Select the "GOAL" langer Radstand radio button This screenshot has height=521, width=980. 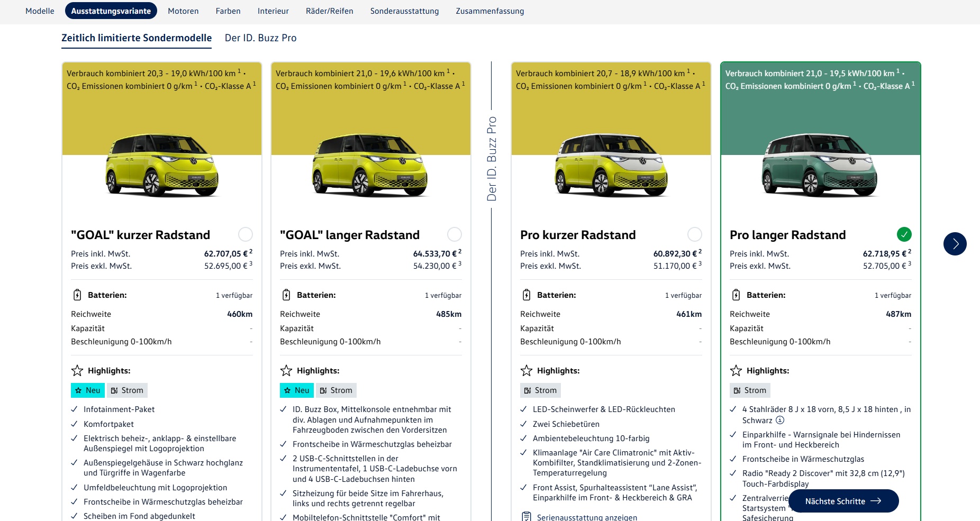point(455,234)
